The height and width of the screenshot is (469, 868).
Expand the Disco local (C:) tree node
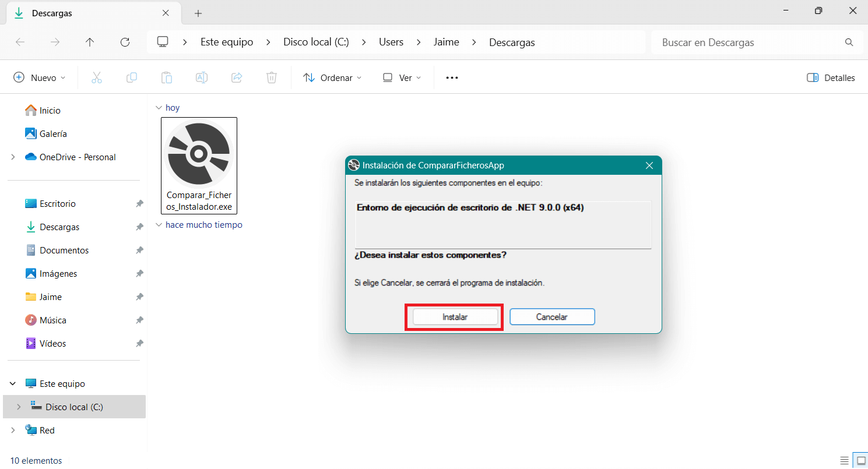[x=18, y=407]
